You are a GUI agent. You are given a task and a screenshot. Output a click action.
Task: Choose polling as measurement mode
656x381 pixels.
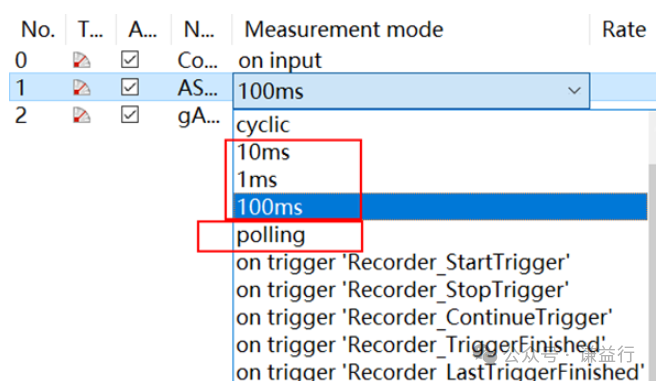pyautogui.click(x=440, y=235)
